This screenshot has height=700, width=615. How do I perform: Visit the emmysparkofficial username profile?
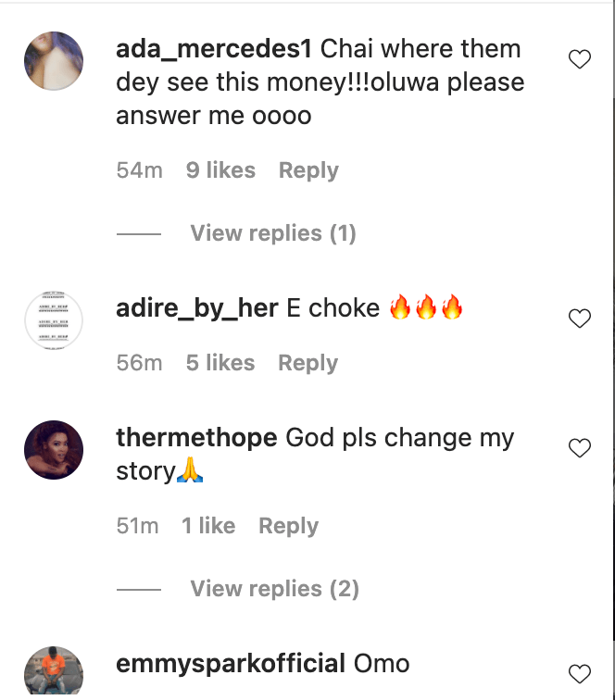(x=231, y=664)
